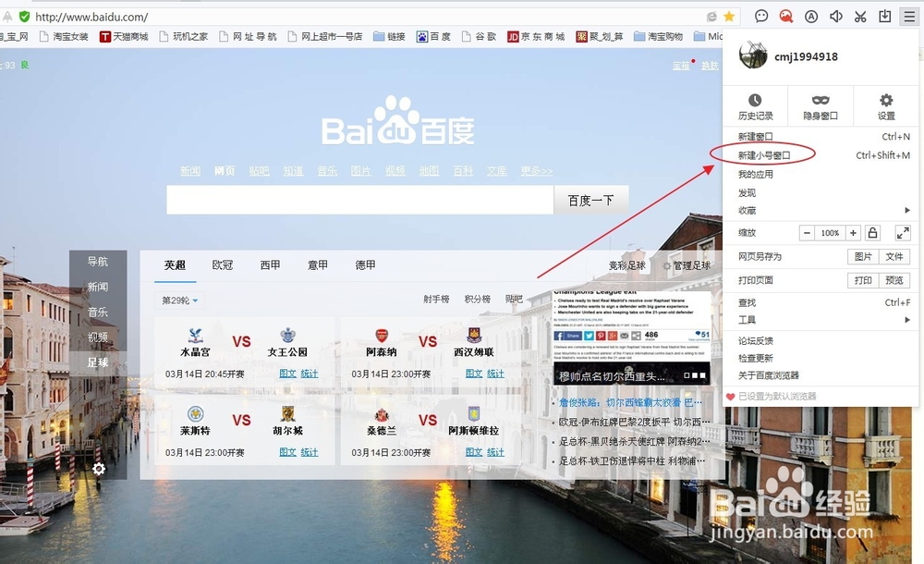
Task: Select 新建小号窗口 menu item
Action: 821,155
